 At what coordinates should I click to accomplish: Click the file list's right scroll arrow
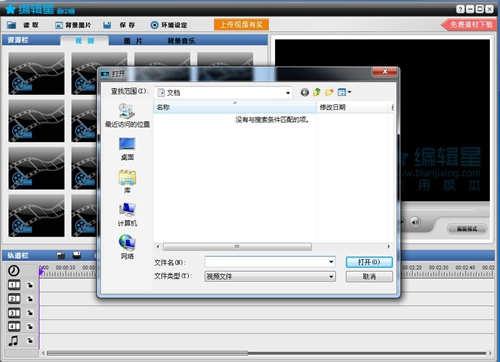coord(388,247)
